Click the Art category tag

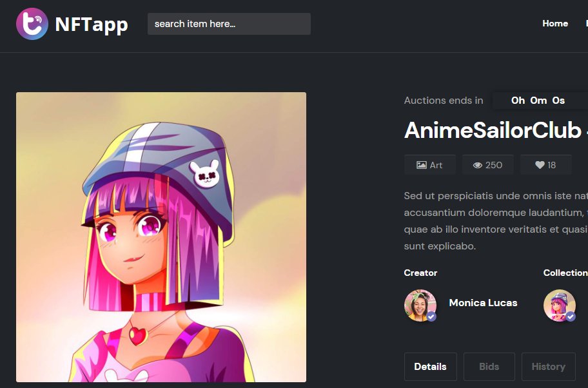coord(430,165)
